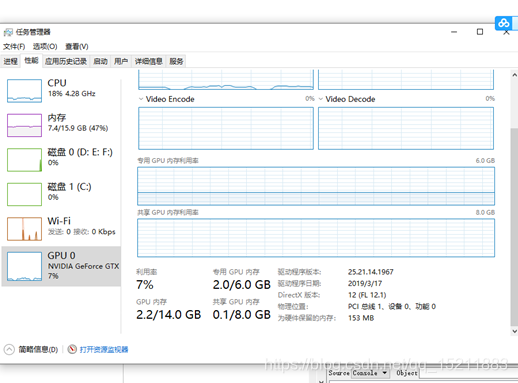Select the 内存 memory graph thumbnail
518x383 pixels.
[24, 125]
